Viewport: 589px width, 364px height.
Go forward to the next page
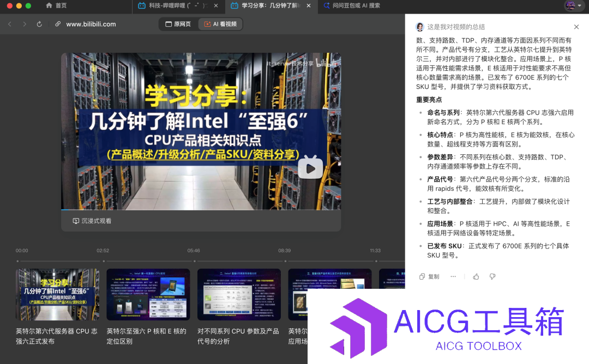point(25,24)
